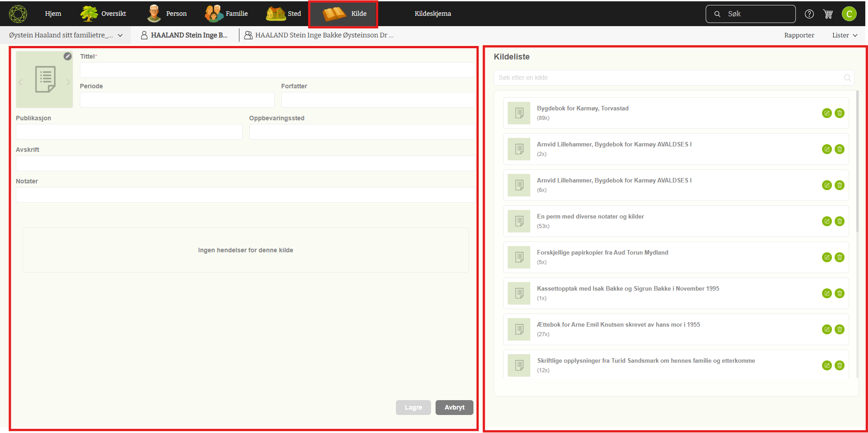Image resolution: width=868 pixels, height=433 pixels.
Task: Edit the Kassettopptak med Isak Bakke source
Action: tap(827, 293)
